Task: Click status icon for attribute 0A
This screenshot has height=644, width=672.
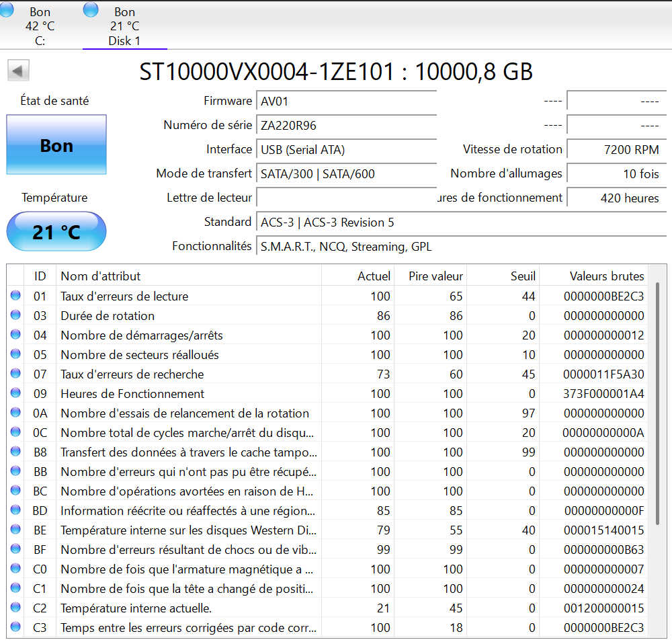Action: point(15,413)
